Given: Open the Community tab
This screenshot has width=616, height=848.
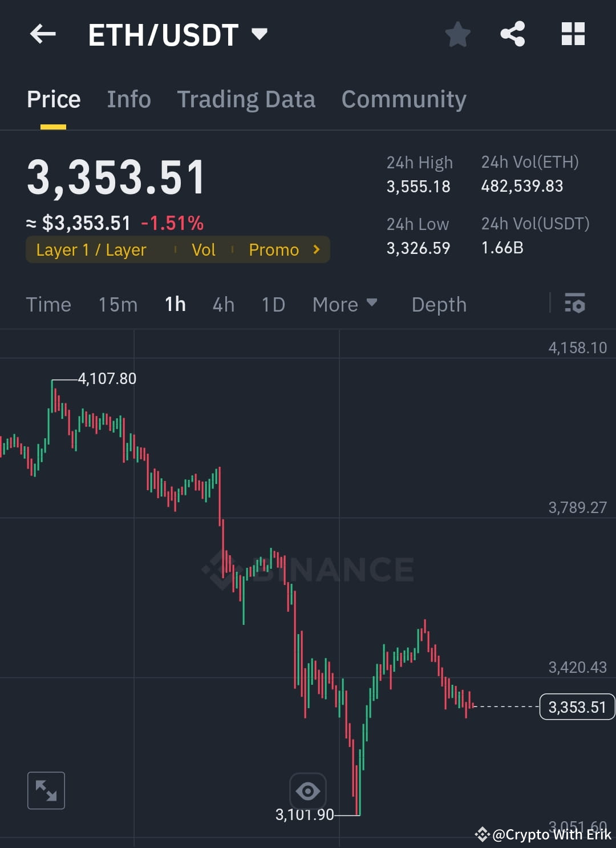Looking at the screenshot, I should [403, 99].
